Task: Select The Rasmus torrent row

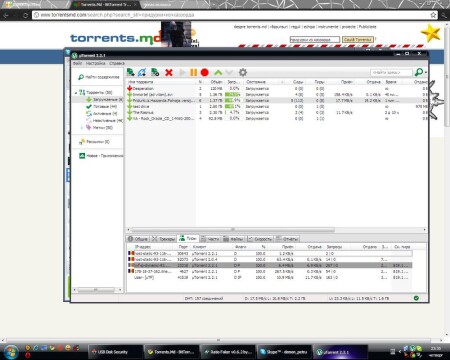Action: click(277, 113)
